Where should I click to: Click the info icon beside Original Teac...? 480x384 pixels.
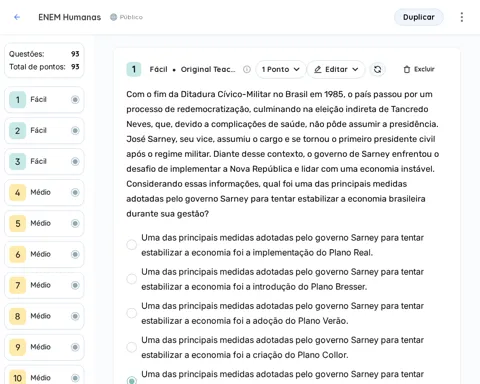point(247,69)
